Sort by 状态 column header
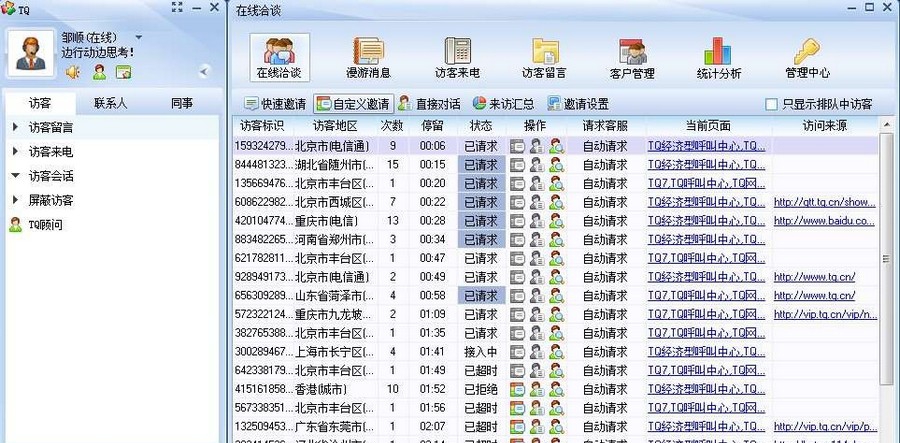The width and height of the screenshot is (900, 443). tap(481, 126)
